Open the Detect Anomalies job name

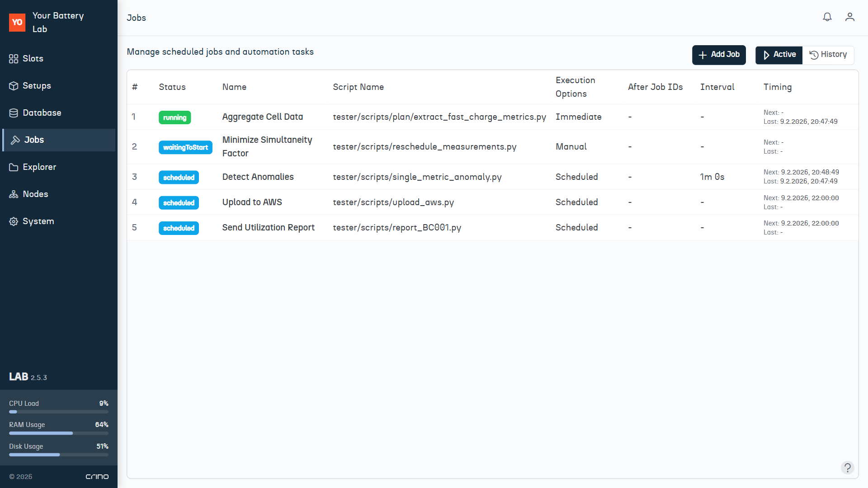pos(258,177)
